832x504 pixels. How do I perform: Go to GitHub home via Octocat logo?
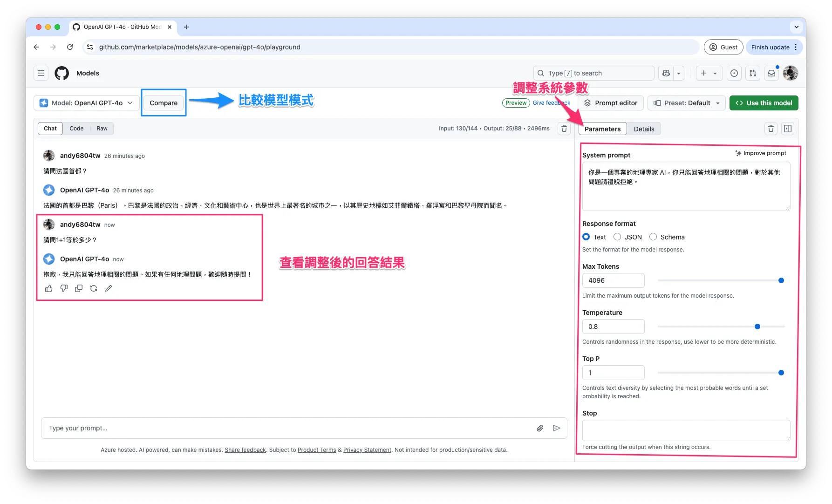click(x=62, y=73)
